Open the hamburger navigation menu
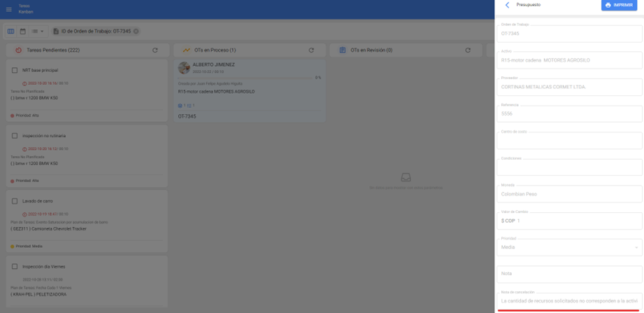This screenshot has height=313, width=644. (x=8, y=9)
